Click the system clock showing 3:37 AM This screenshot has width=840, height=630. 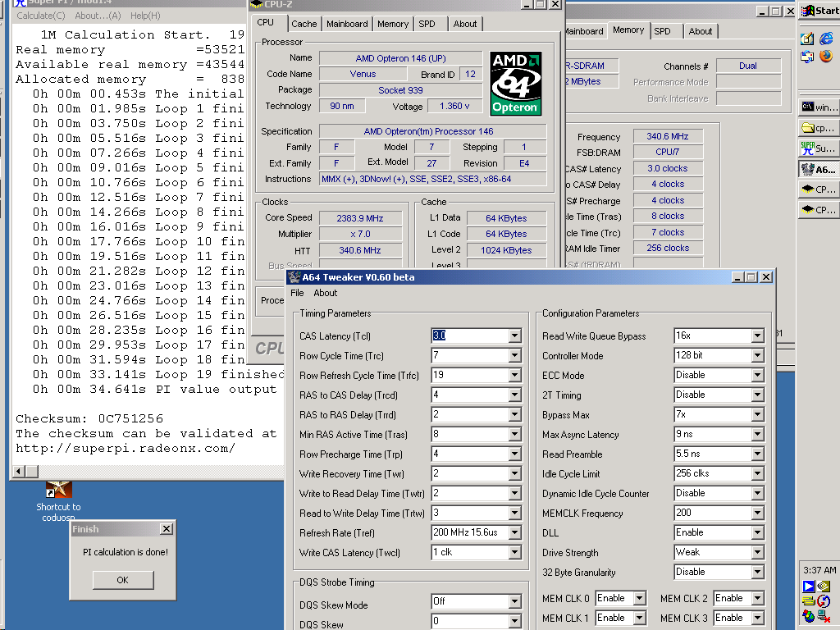819,570
